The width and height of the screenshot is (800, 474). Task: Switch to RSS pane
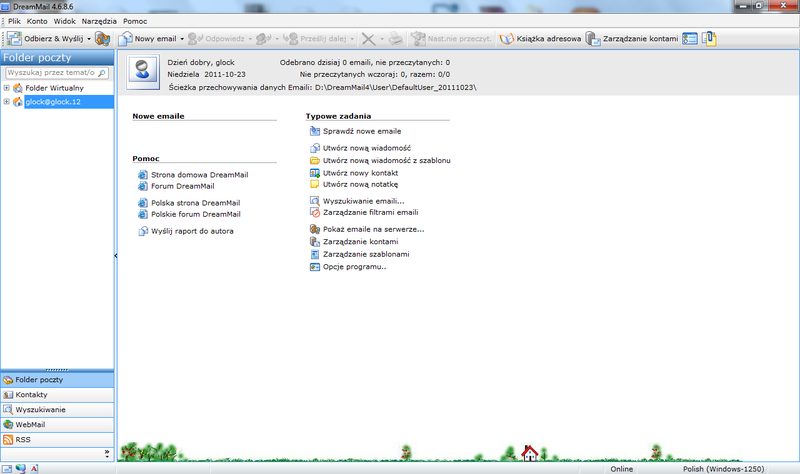point(57,439)
